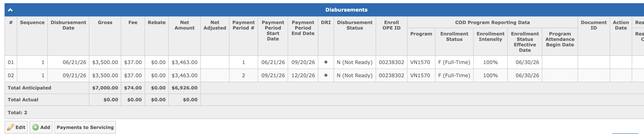
Task: Click program VN1570 in row 02
Action: pos(420,75)
